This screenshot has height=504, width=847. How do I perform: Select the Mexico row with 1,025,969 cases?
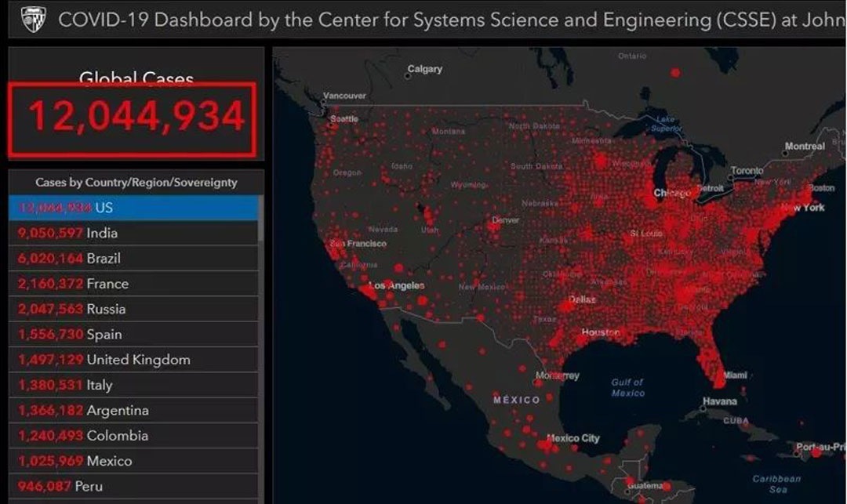click(x=133, y=462)
